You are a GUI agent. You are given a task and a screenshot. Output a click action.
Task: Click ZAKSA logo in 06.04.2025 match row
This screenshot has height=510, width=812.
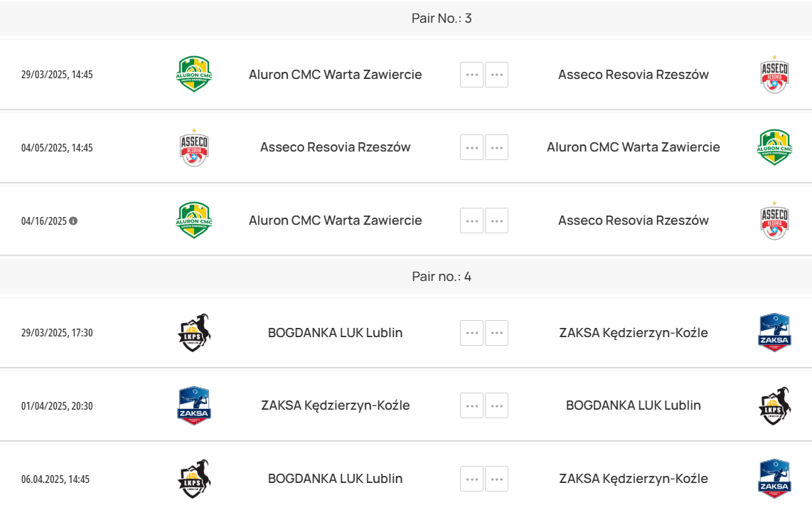point(774,479)
